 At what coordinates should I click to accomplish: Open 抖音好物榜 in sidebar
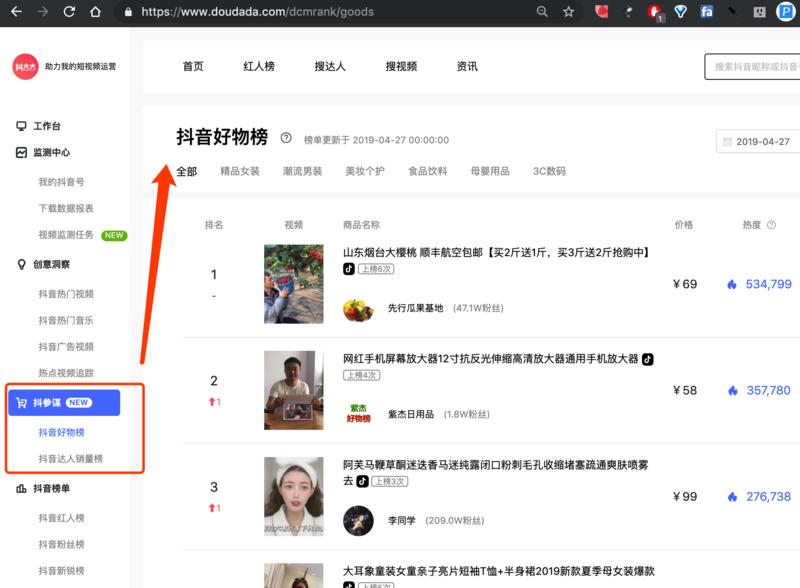(61, 432)
